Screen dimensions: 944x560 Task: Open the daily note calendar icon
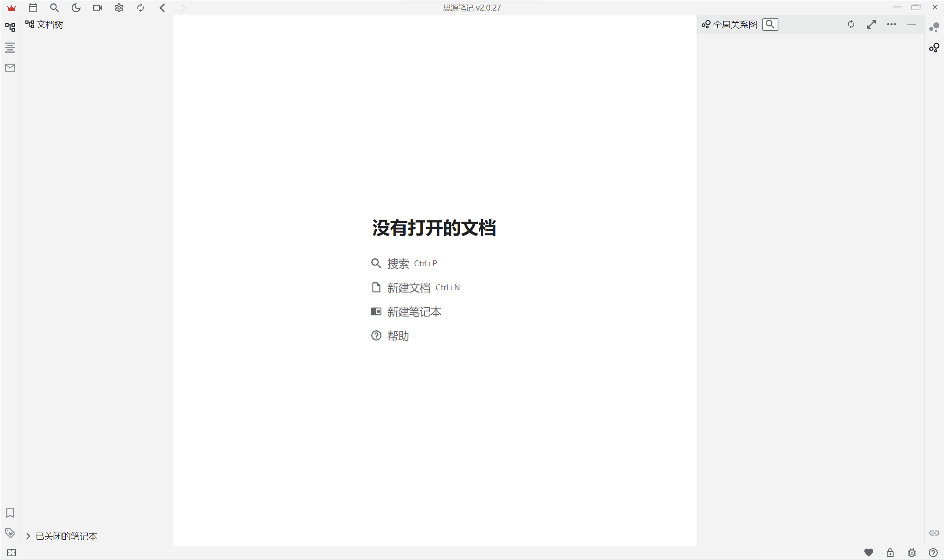33,8
